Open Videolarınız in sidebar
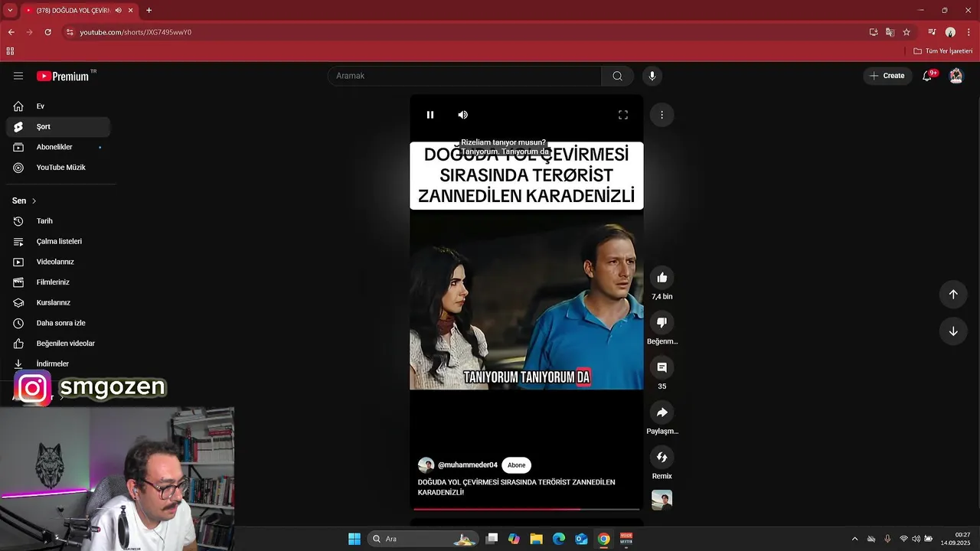Image resolution: width=980 pixels, height=551 pixels. (58, 262)
